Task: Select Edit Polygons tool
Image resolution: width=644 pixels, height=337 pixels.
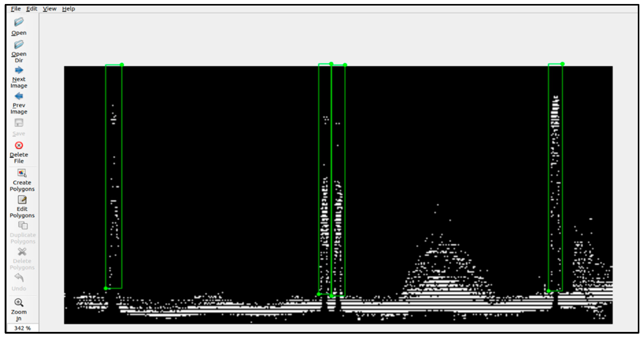Action: tap(22, 200)
